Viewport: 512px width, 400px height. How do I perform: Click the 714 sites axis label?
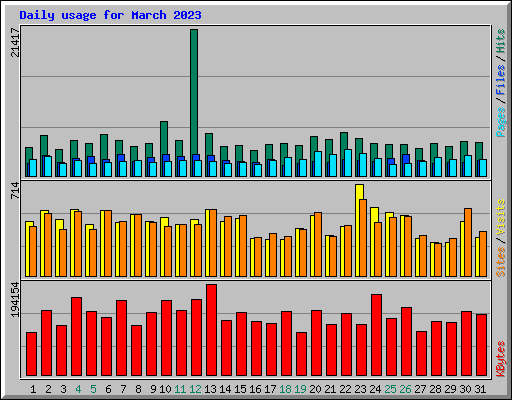point(15,190)
